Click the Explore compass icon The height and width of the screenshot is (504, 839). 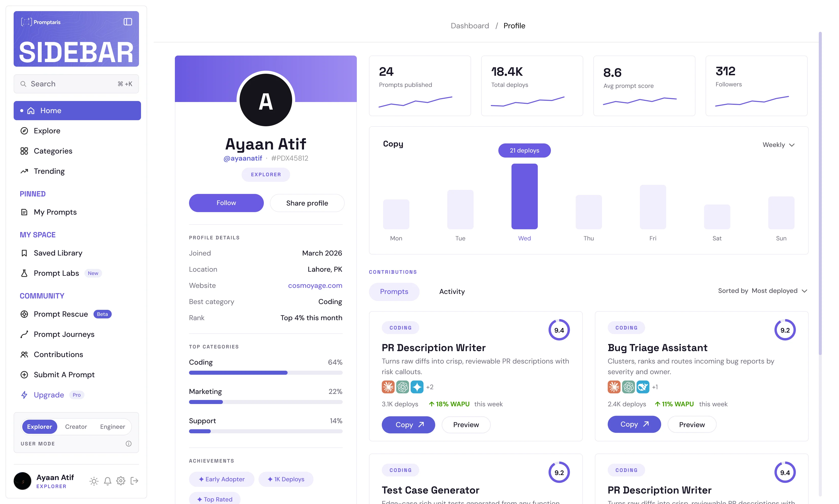pos(24,131)
